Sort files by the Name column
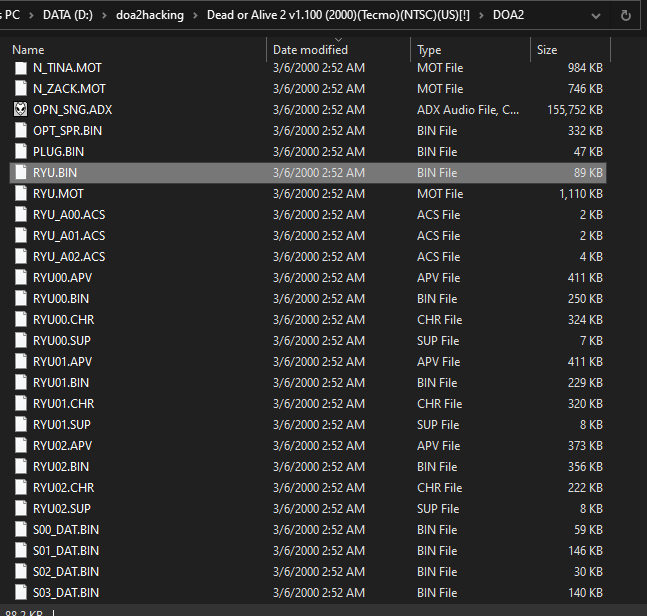 coord(28,49)
